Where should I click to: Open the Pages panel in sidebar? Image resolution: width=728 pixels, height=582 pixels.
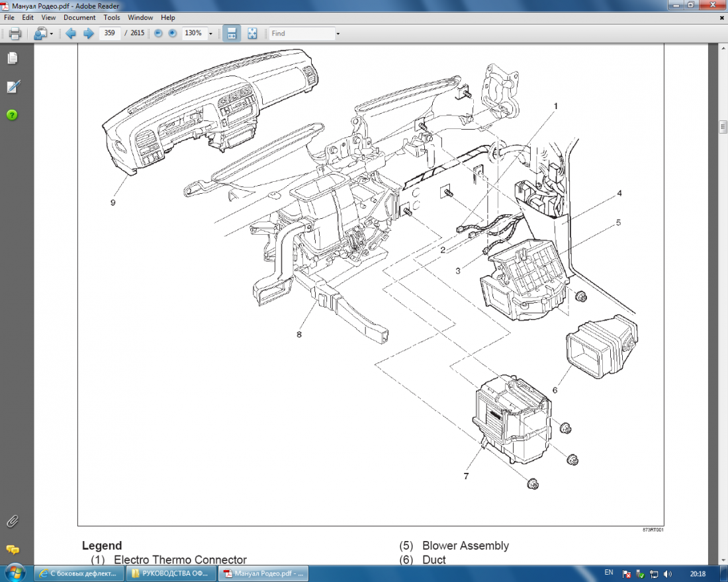click(12, 58)
